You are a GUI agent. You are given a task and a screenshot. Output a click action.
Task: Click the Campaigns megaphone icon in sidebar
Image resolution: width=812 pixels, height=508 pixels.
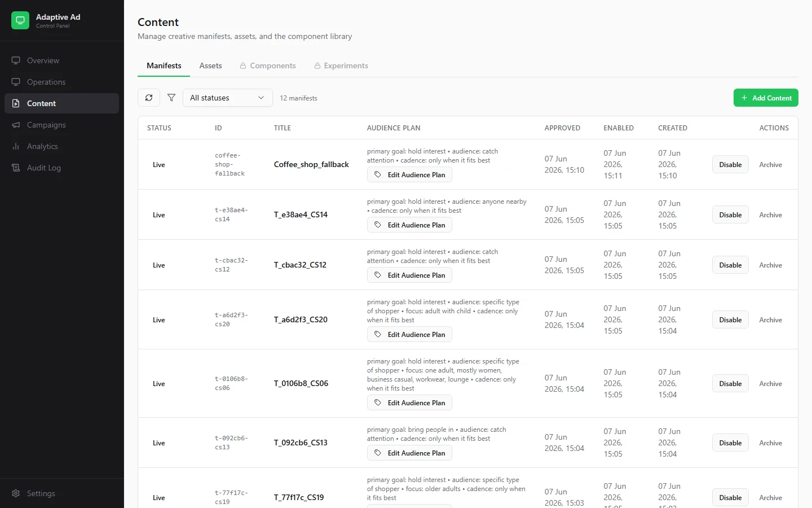coord(16,125)
